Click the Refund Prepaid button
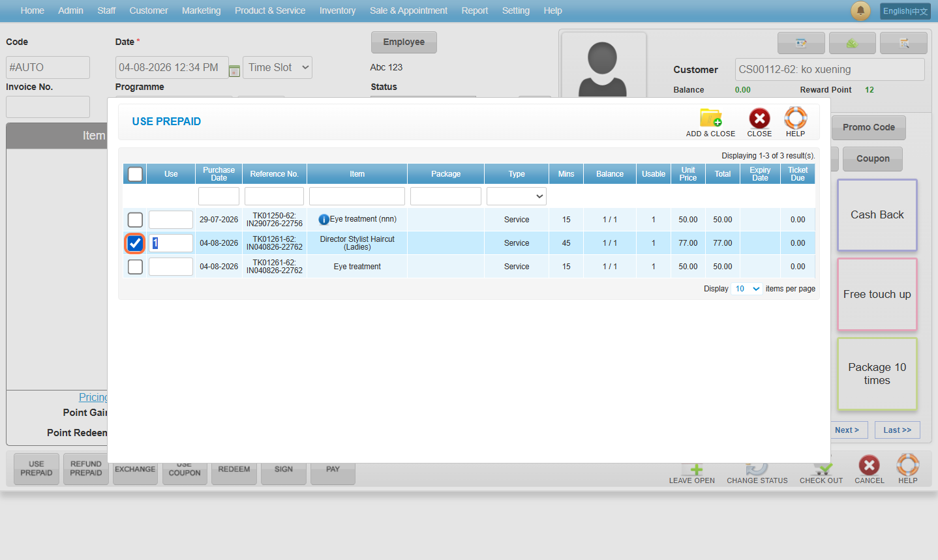The image size is (938, 560). point(86,469)
